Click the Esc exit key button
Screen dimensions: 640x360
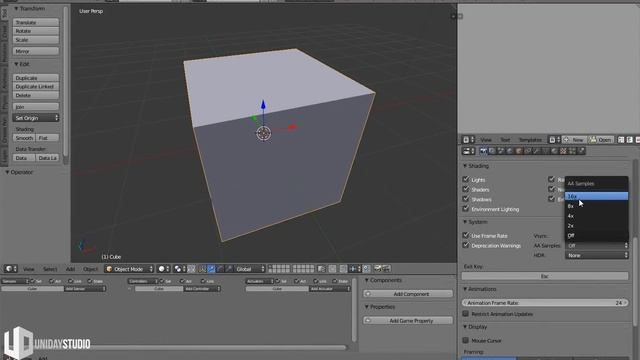tap(545, 276)
